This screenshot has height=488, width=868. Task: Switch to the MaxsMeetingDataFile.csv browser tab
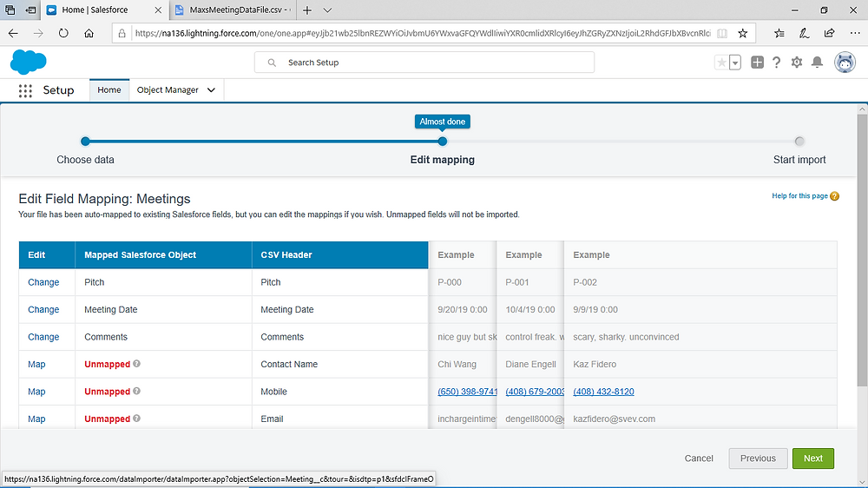click(x=233, y=10)
